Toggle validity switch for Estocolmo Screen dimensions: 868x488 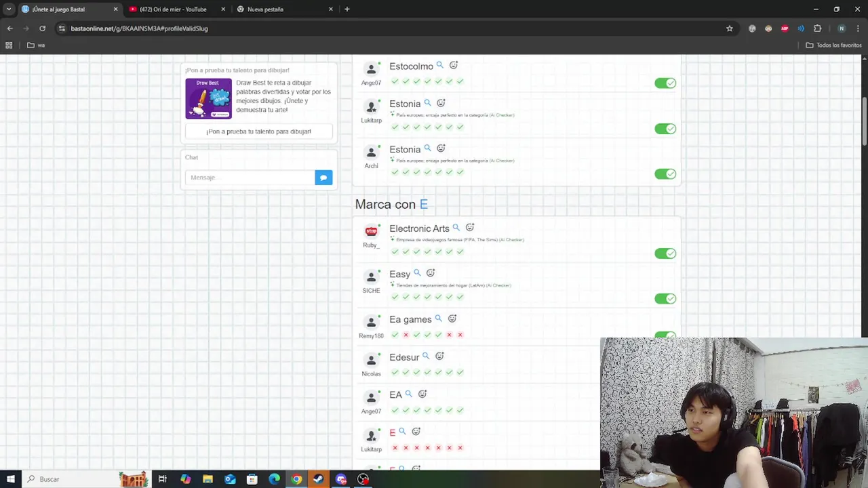(x=665, y=83)
